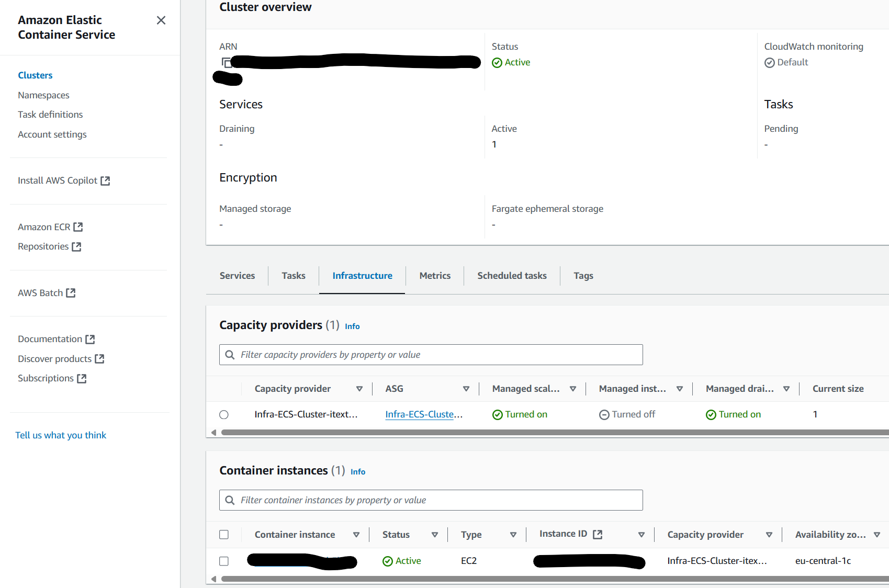The width and height of the screenshot is (889, 588).
Task: Open sort arrow on ASG column header
Action: (x=466, y=389)
